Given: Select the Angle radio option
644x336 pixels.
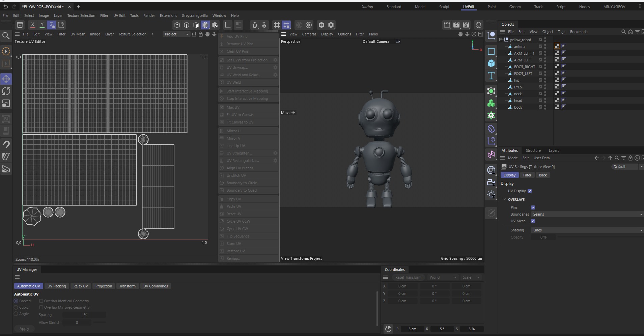Looking at the screenshot, I should pos(16,314).
